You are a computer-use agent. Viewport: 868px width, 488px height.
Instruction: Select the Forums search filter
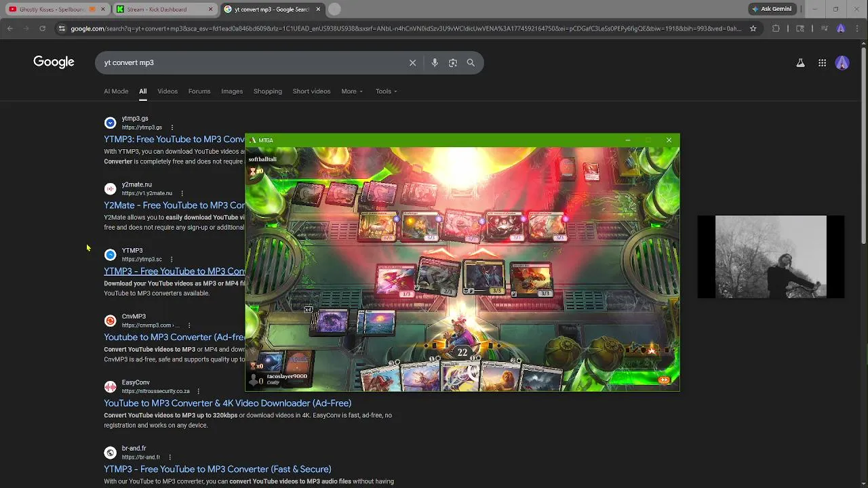pos(199,91)
